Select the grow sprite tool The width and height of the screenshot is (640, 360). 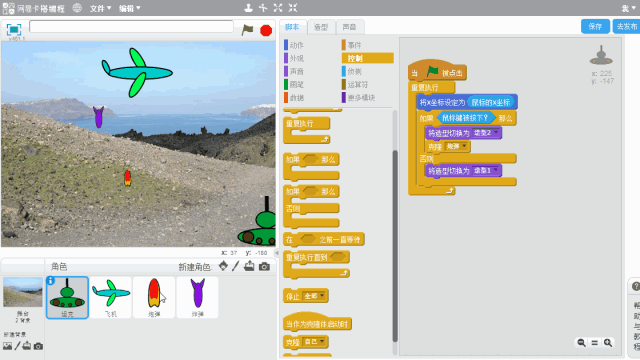[278, 8]
